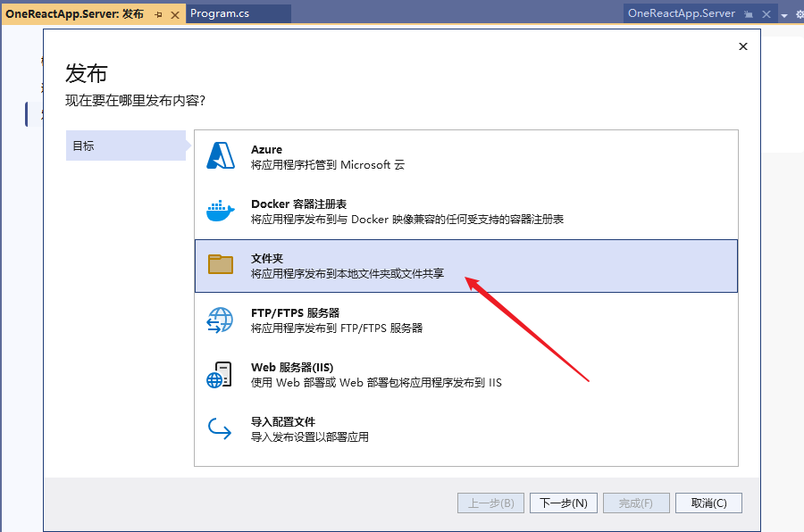Click the Docker whale icon
This screenshot has height=532, width=804.
click(221, 211)
